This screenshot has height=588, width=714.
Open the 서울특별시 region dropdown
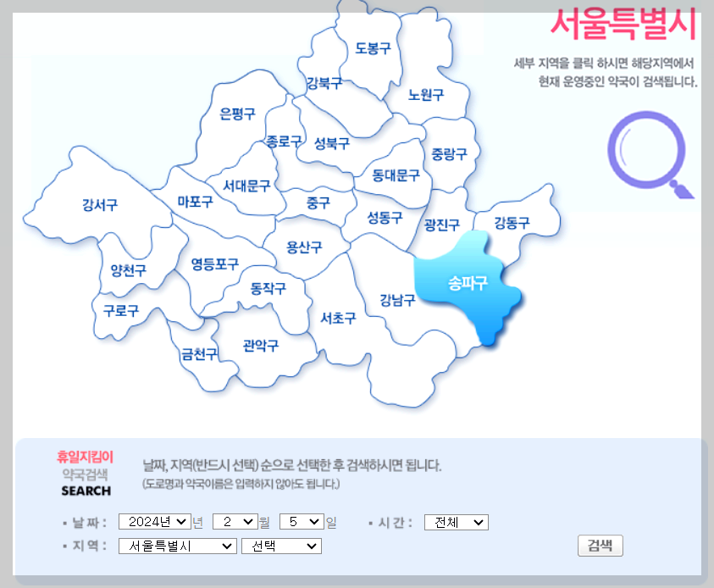click(x=176, y=546)
